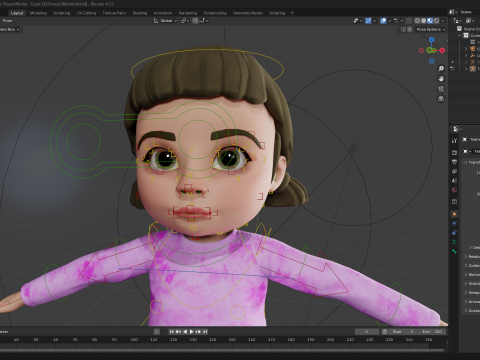Toggle the preview range clock icon
Viewport: 480px width, 360px height.
pos(385,331)
